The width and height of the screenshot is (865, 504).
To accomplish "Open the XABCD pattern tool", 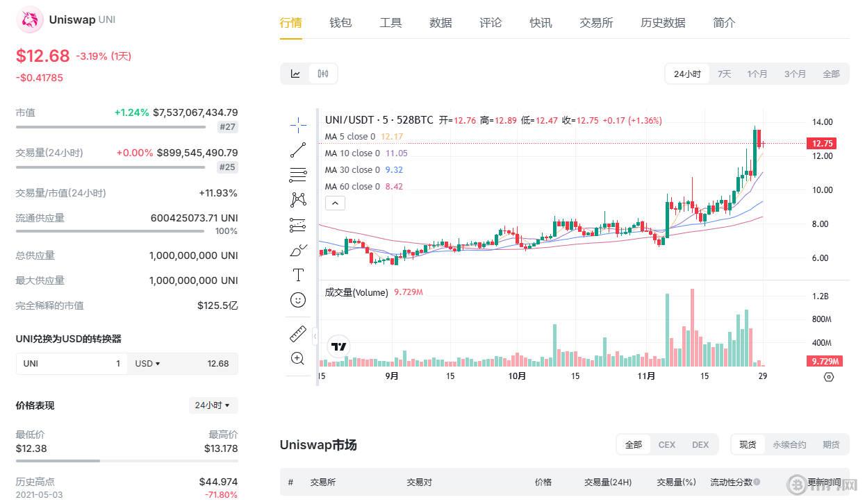I will tap(297, 200).
